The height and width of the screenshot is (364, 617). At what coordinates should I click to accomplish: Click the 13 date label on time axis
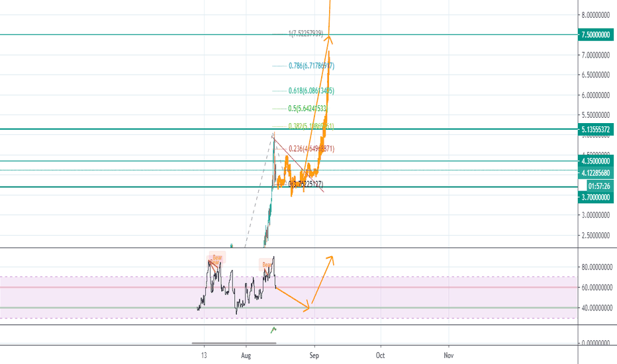204,355
